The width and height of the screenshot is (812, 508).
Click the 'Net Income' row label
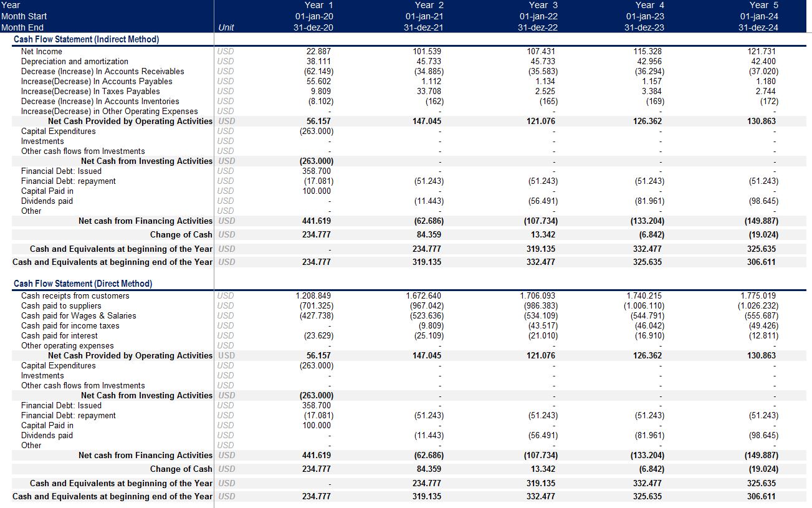[x=42, y=51]
